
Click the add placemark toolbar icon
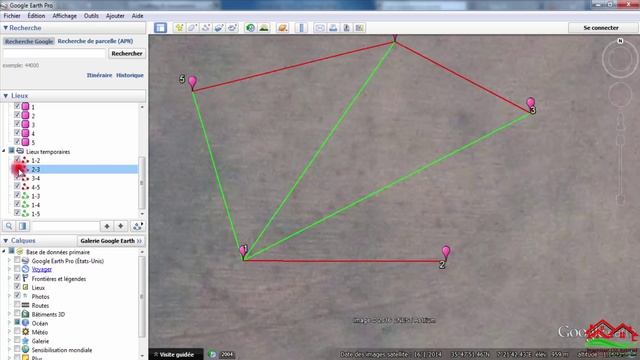(179, 27)
